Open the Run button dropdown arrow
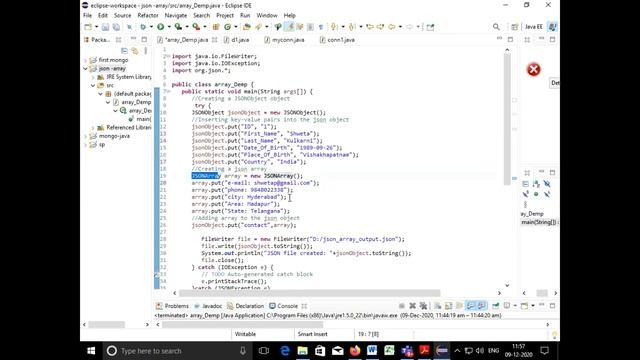The image size is (640, 360). point(169,27)
